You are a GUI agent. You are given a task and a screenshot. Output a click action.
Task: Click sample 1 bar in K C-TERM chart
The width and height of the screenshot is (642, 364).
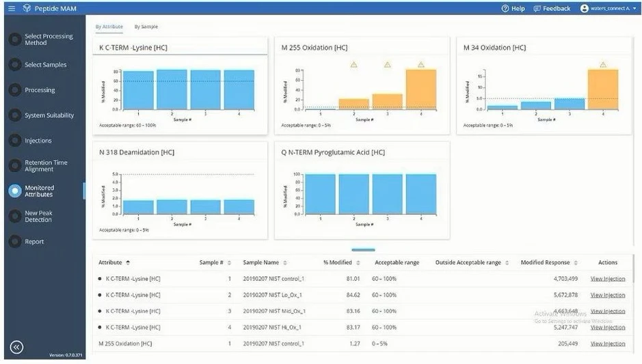[138, 90]
